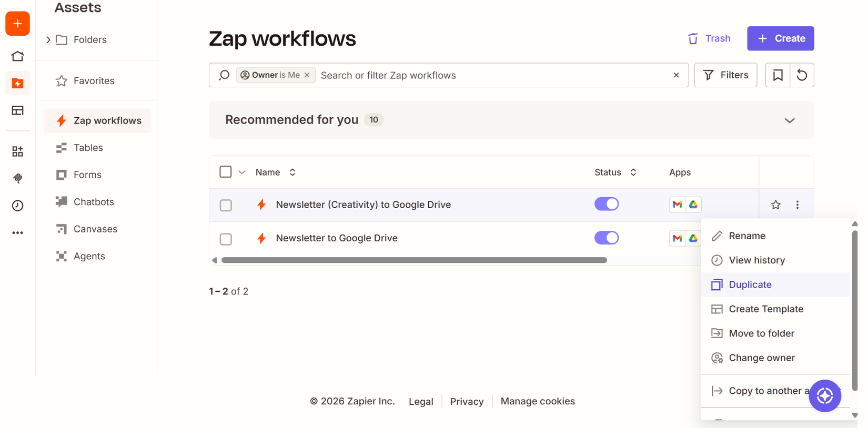This screenshot has height=428, width=868.
Task: Click the Gmail app icon in Newsletter (Creativity) row
Action: [677, 205]
